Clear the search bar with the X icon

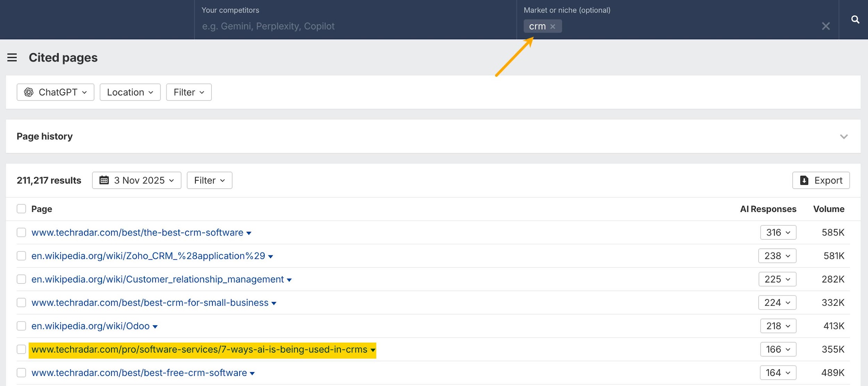point(826,26)
